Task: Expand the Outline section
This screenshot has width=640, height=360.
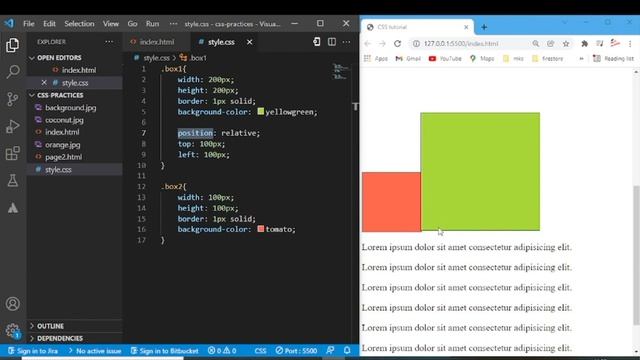Action: 75,326
